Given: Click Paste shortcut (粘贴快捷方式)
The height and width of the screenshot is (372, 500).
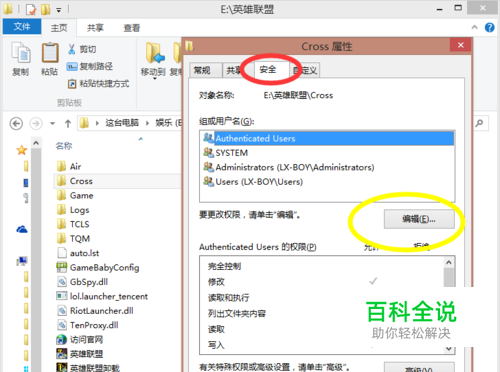Looking at the screenshot, I should pos(98,84).
